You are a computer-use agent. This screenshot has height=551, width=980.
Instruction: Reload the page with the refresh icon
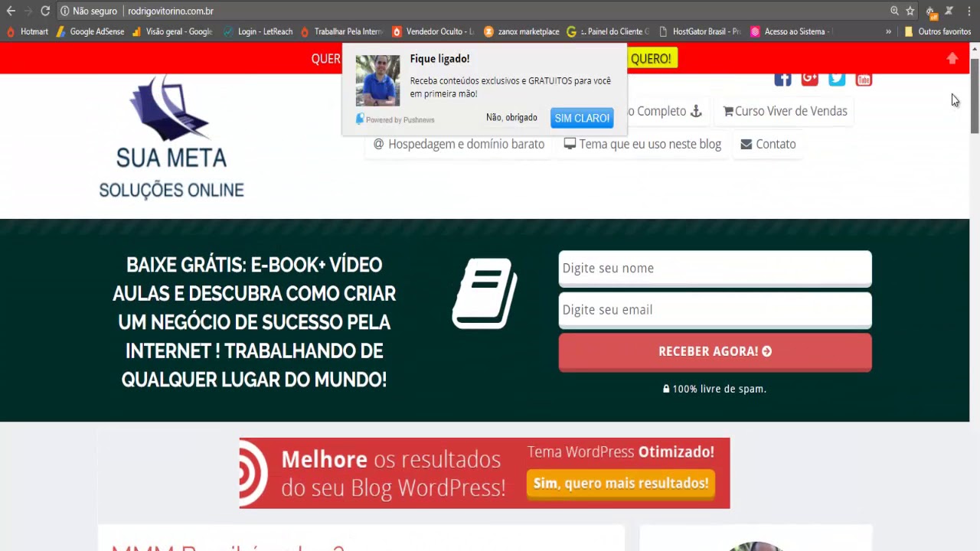click(45, 11)
